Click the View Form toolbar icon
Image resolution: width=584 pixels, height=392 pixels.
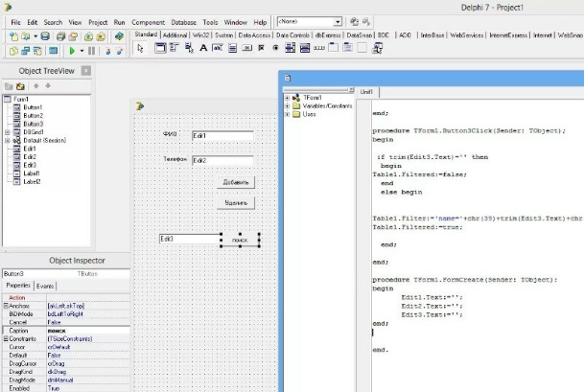point(26,51)
